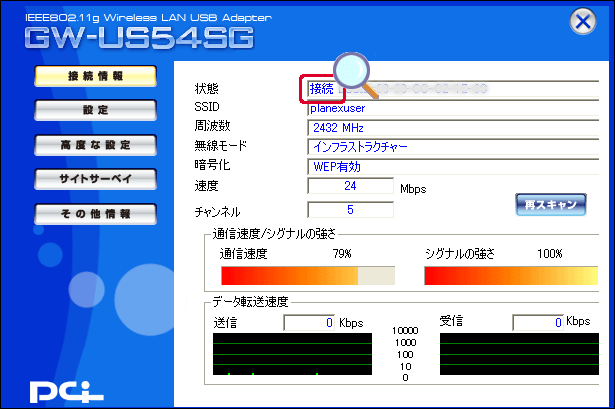Screen dimensions: 615x409
Task: Open the その他情報 page
Action: coord(95,214)
